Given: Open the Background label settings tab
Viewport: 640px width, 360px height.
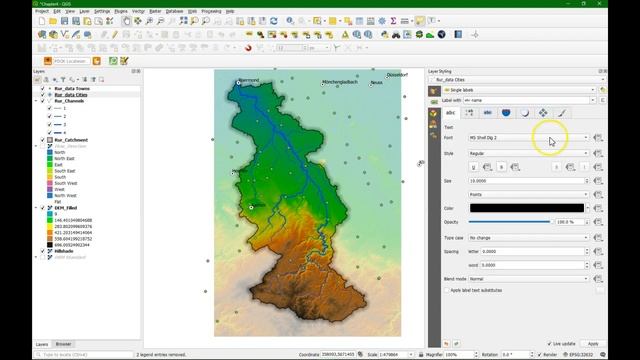Looking at the screenshot, I should tap(506, 113).
